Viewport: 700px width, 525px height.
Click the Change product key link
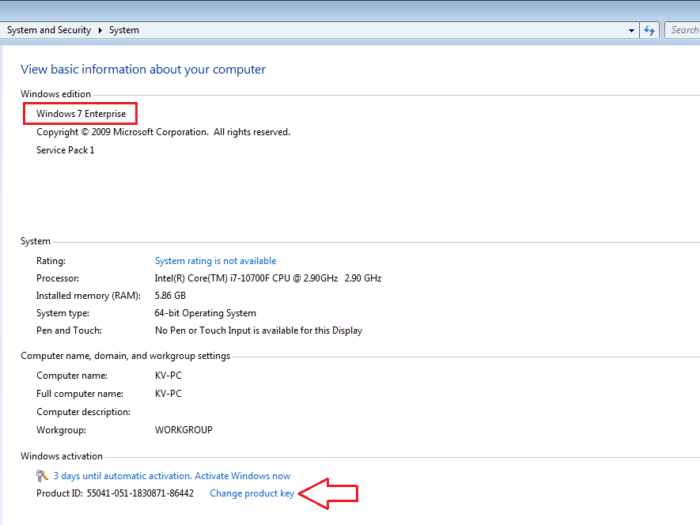(252, 493)
